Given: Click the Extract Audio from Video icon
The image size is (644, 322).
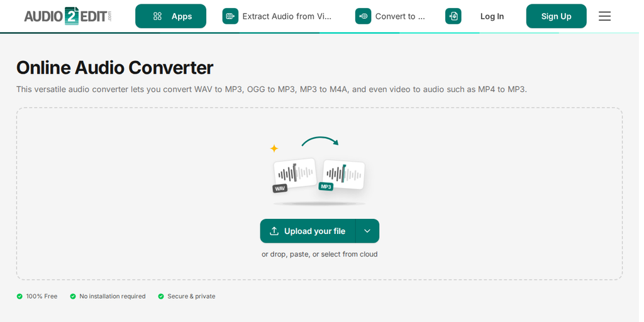Looking at the screenshot, I should point(230,16).
